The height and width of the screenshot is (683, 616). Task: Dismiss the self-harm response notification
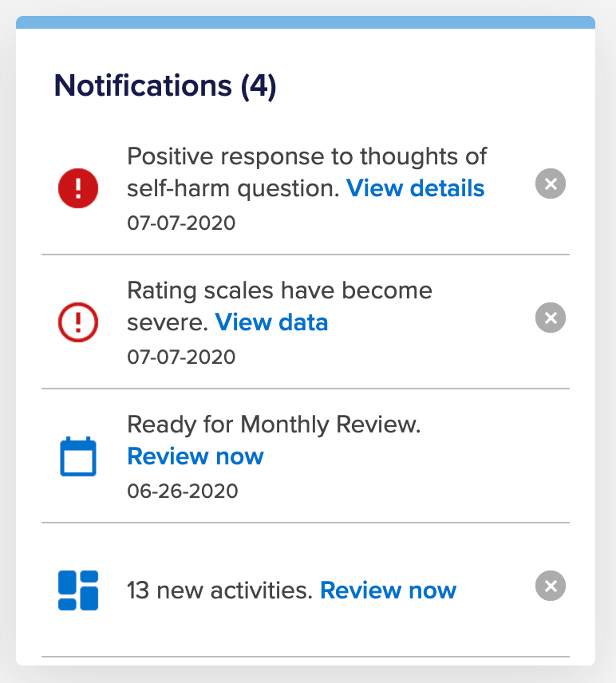click(x=551, y=184)
